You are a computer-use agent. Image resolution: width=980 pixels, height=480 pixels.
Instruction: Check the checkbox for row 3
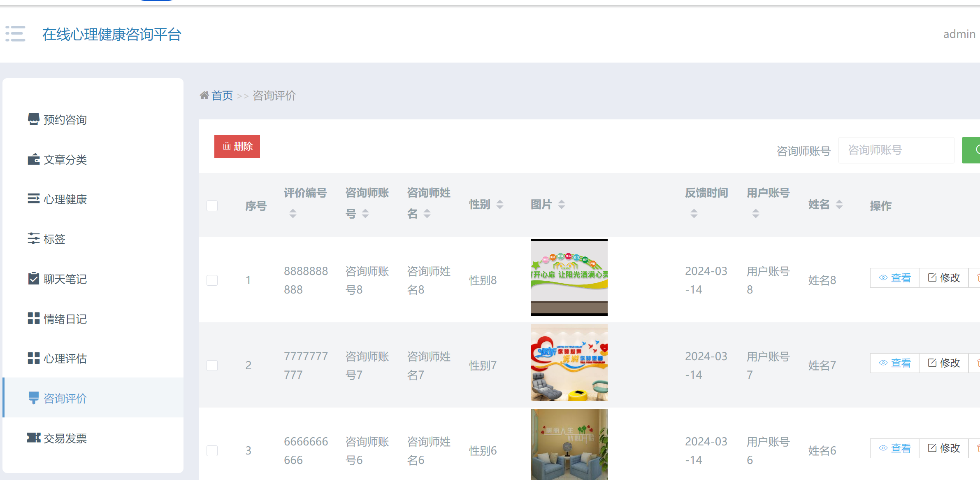click(x=212, y=450)
